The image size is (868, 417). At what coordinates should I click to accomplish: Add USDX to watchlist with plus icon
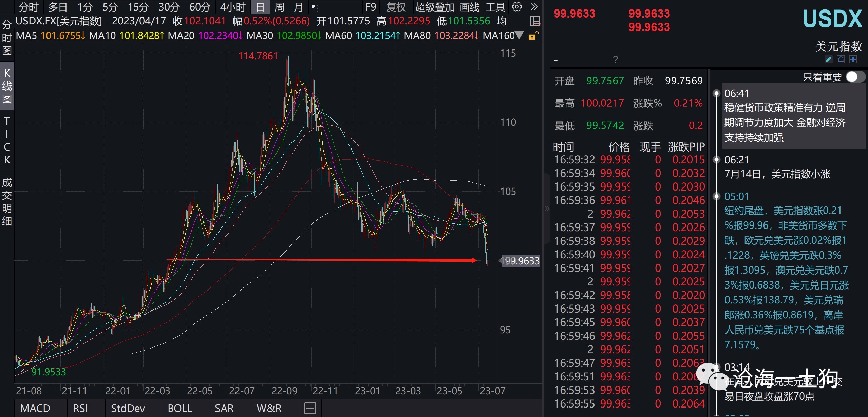click(853, 60)
